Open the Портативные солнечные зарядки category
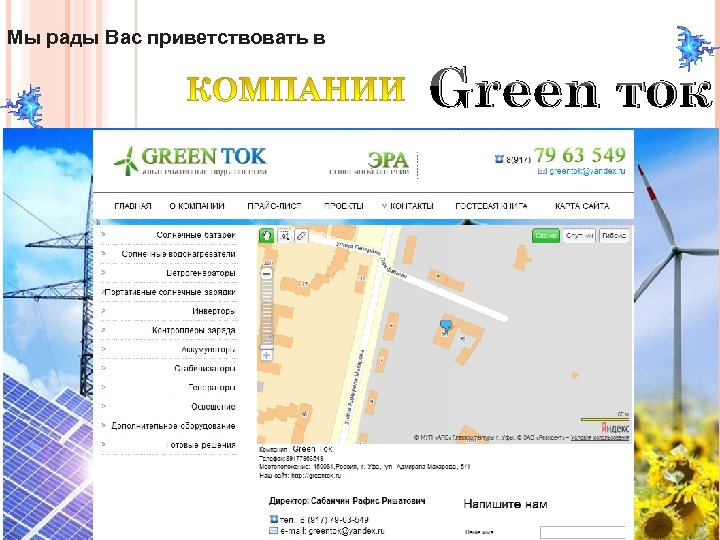This screenshot has height=540, width=720. click(x=170, y=292)
